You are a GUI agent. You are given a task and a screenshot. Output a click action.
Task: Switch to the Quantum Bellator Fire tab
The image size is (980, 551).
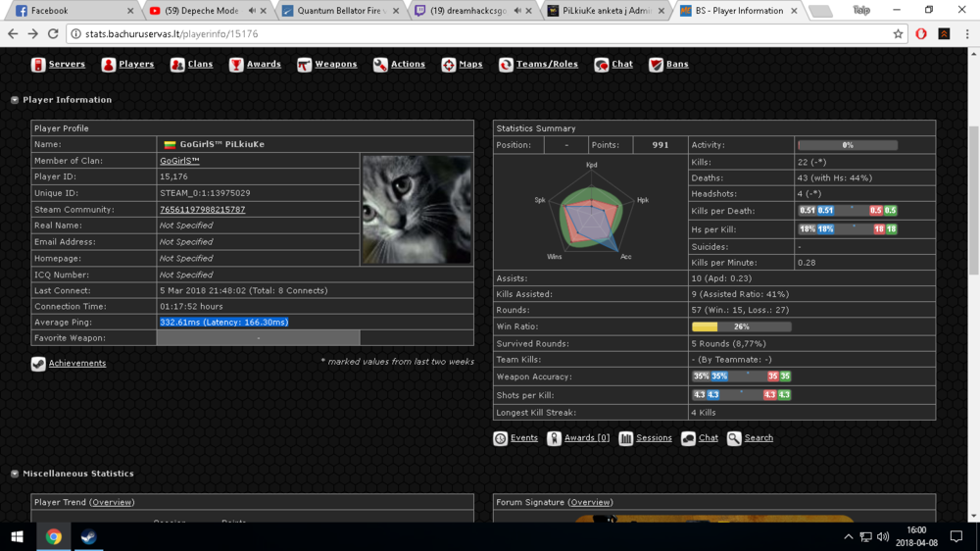(338, 11)
